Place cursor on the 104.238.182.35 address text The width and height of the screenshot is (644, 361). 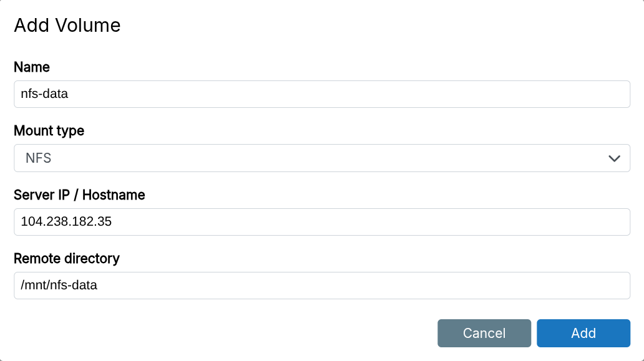tap(66, 222)
